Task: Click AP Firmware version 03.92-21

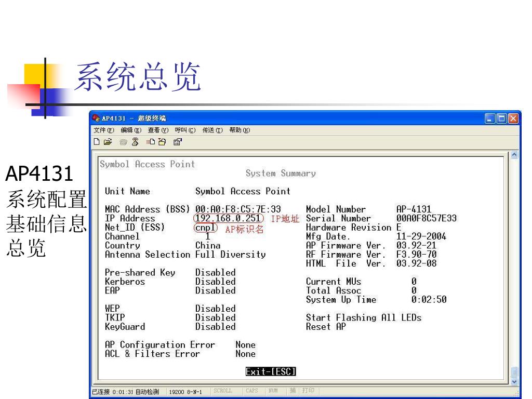Action: point(416,245)
